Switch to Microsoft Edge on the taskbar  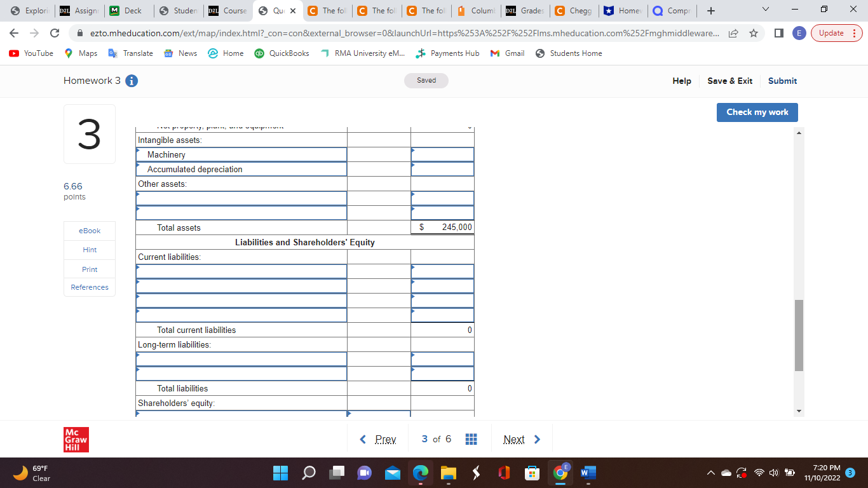421,473
